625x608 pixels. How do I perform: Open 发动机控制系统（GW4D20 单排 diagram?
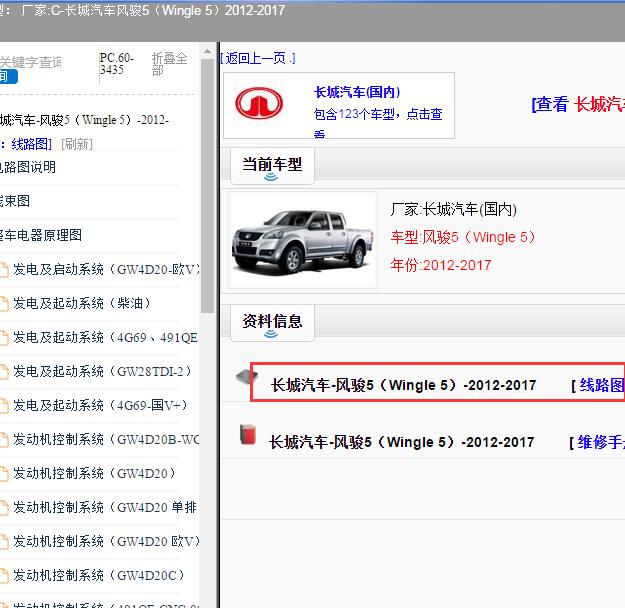[x=105, y=507]
